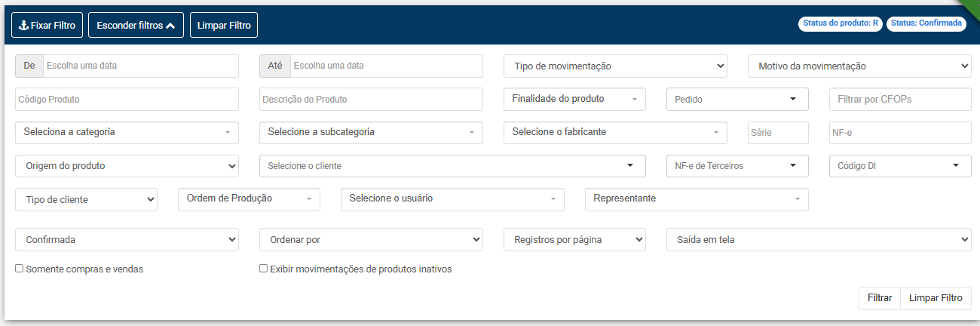Image resolution: width=980 pixels, height=326 pixels.
Task: Open the Tipo de movimentação dropdown
Action: pos(615,66)
